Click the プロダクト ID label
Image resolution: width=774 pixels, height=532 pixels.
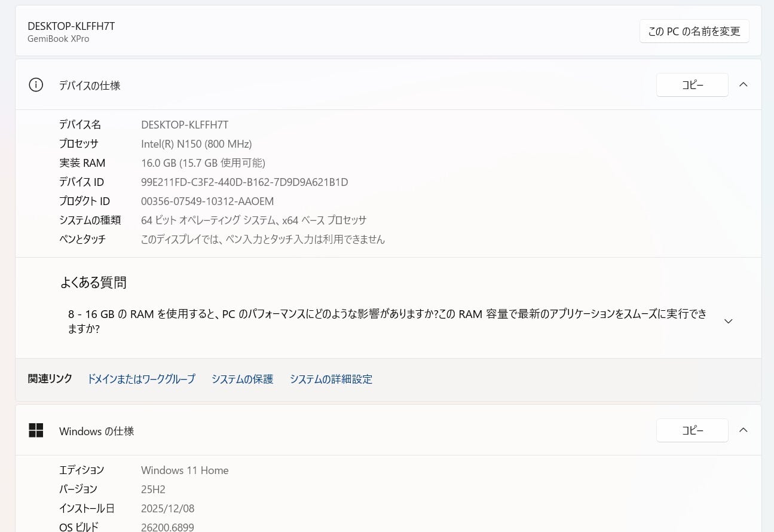[84, 201]
